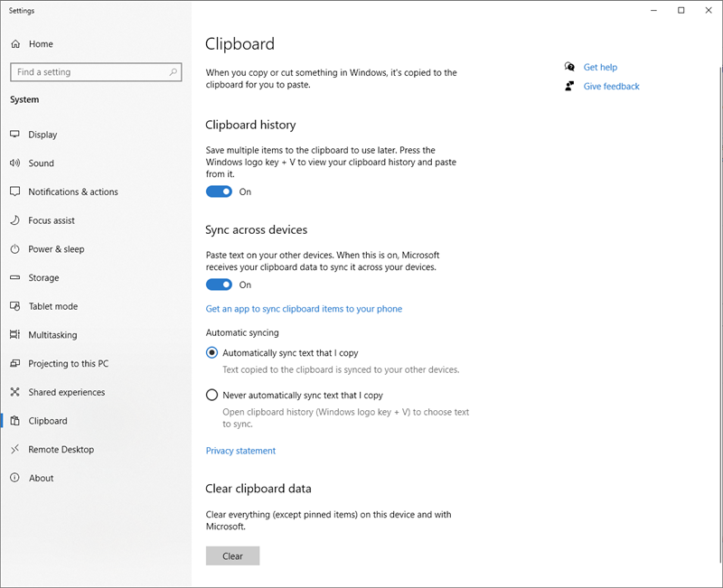Open Notifications & actions settings page
Screen dimensions: 723x588
pos(73,192)
